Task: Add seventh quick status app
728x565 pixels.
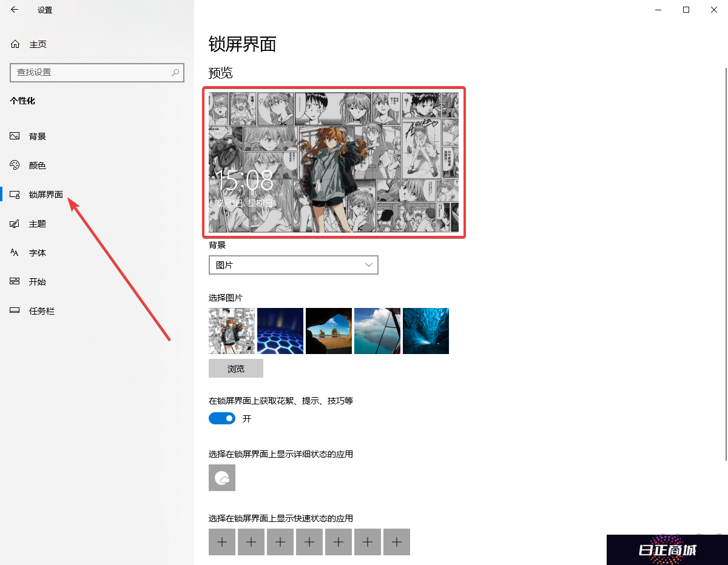Action: point(397,542)
